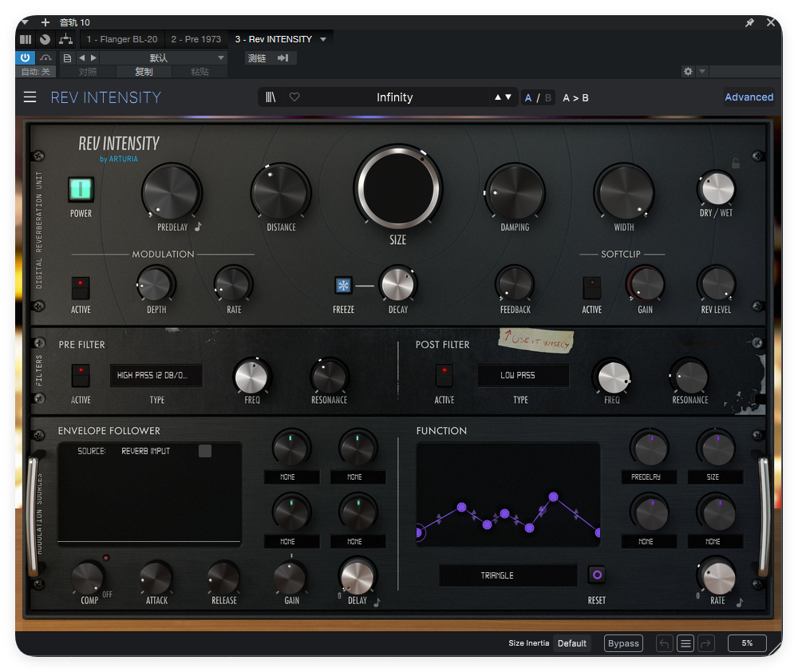Viewport: 798px width, 672px height.
Task: Toggle the envelope delay sync note icon
Action: coord(377,603)
